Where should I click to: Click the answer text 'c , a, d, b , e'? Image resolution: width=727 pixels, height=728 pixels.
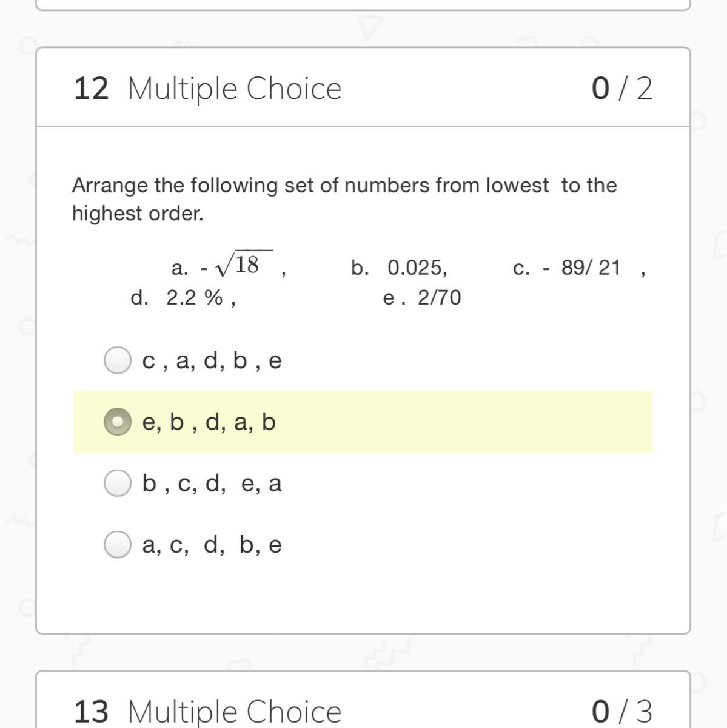click(212, 361)
